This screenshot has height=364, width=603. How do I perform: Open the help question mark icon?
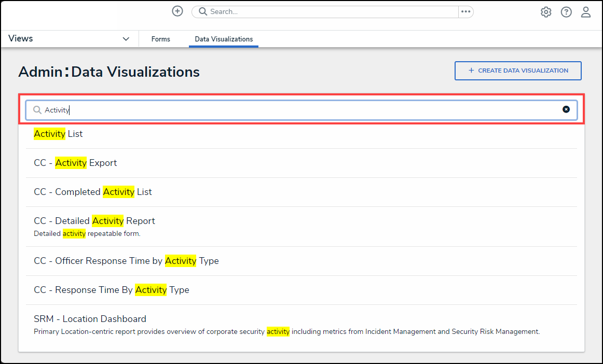(x=566, y=12)
